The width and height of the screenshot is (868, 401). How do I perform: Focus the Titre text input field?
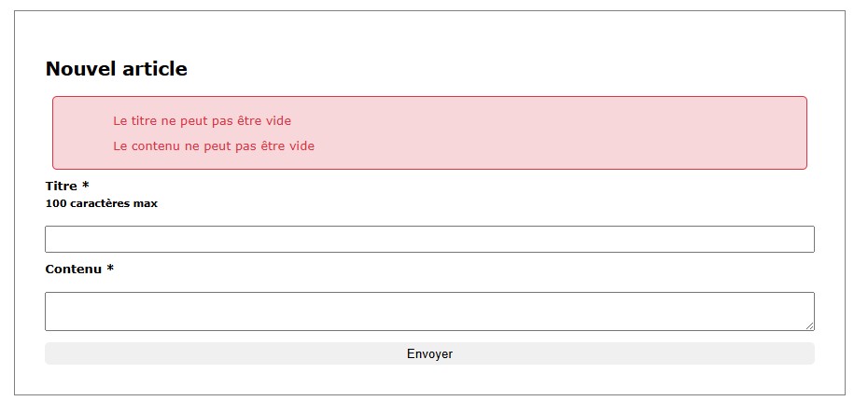coord(429,239)
